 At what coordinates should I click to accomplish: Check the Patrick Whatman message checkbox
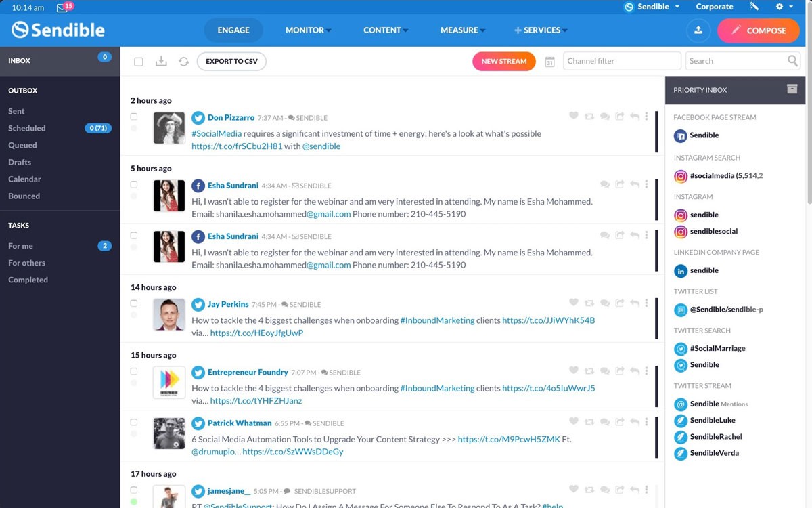[134, 422]
